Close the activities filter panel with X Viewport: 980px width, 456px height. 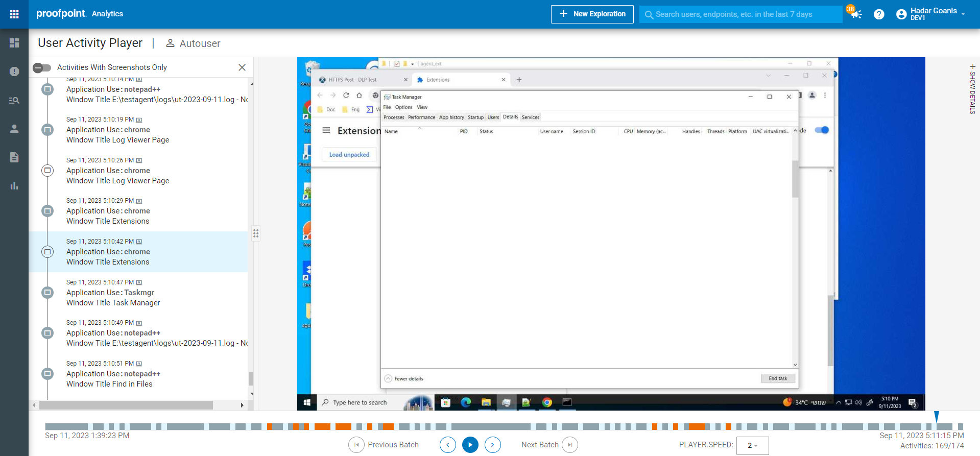coord(242,67)
